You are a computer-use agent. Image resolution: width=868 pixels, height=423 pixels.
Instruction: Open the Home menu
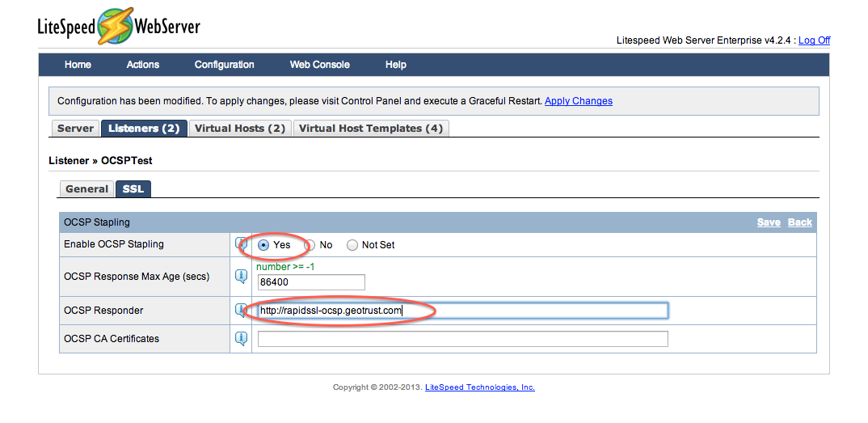click(x=78, y=65)
